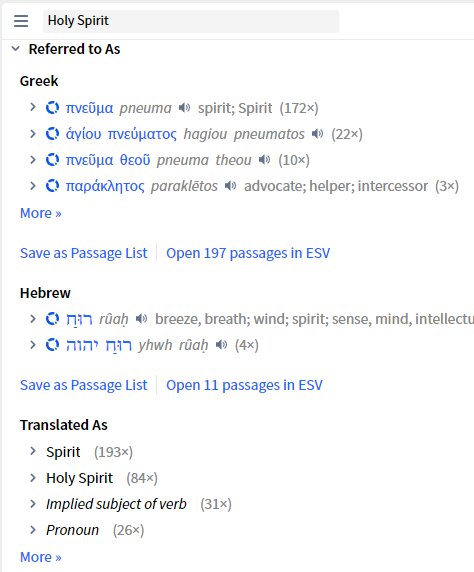Collapse the Referred to As section

[15, 49]
